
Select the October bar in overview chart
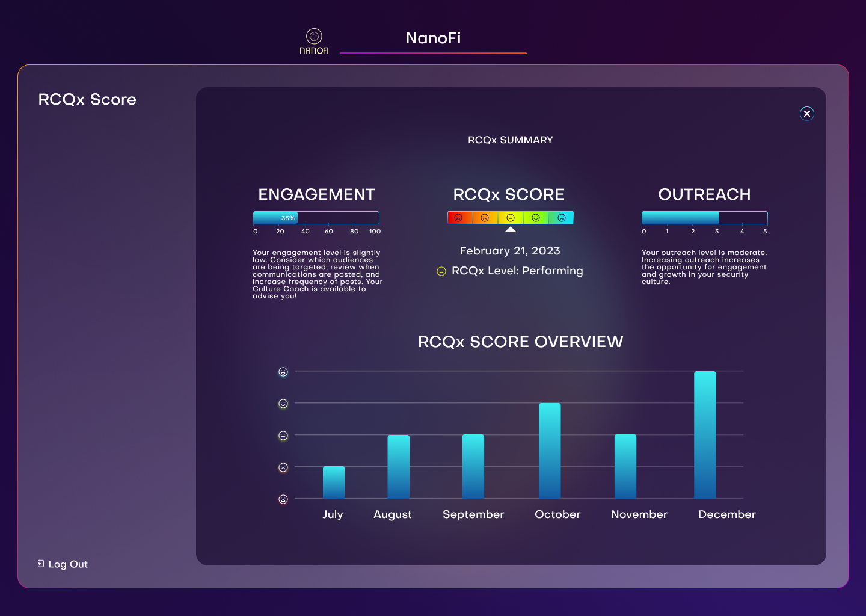pos(550,451)
